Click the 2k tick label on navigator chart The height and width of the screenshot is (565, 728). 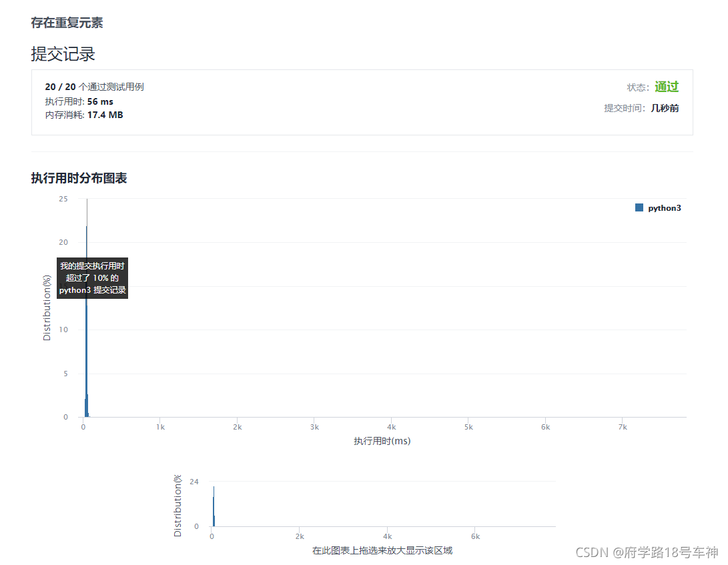point(300,537)
